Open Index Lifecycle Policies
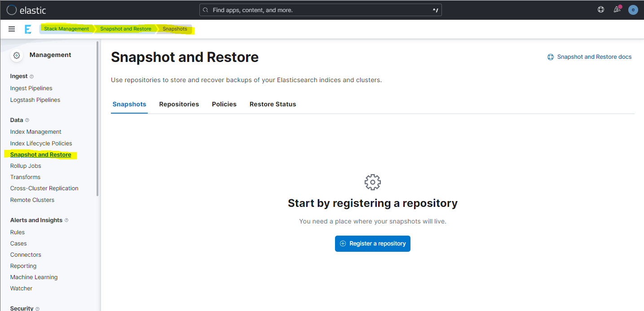This screenshot has width=644, height=311. pos(41,144)
